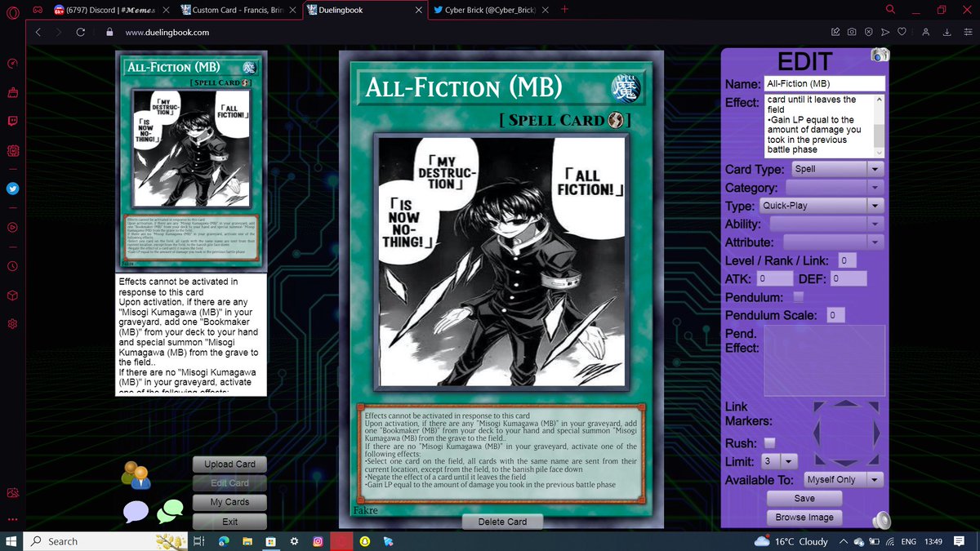This screenshot has width=980, height=551.
Task: Open the Type Quick-Play dropdown
Action: click(822, 206)
